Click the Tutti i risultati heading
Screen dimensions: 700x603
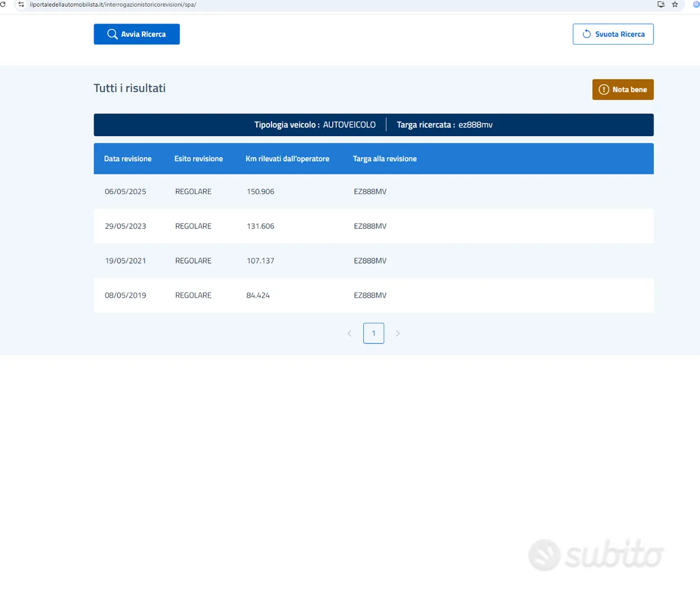[130, 88]
